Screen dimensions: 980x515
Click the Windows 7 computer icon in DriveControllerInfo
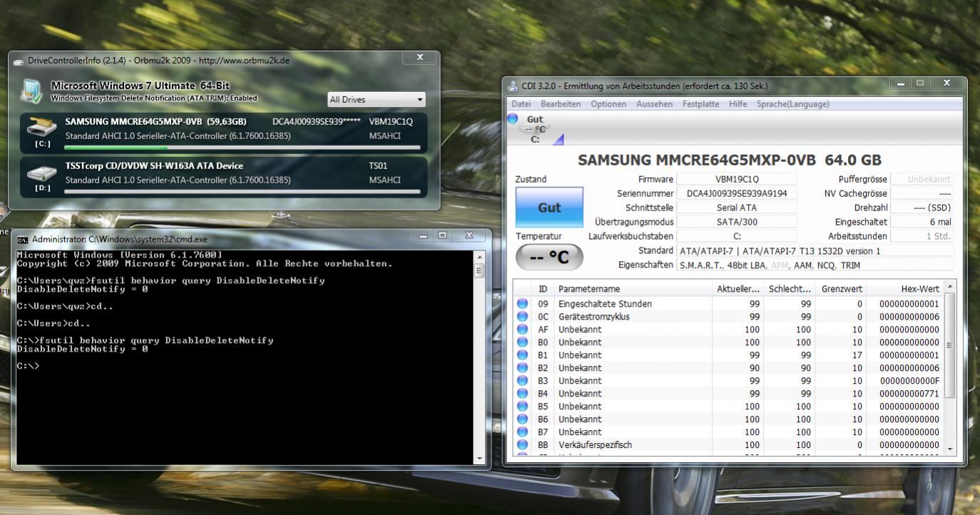click(x=32, y=91)
